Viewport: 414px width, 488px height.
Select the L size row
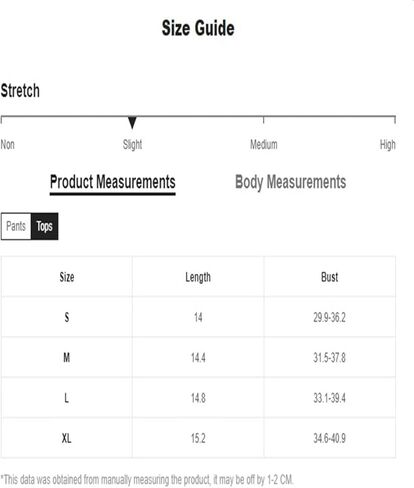[198, 398]
